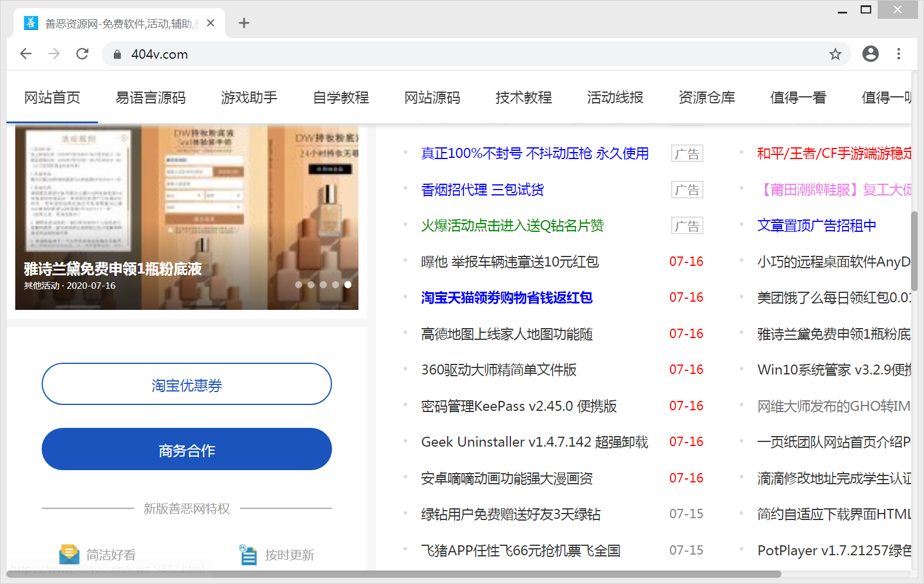Open 值得一看 nav item

(x=798, y=97)
